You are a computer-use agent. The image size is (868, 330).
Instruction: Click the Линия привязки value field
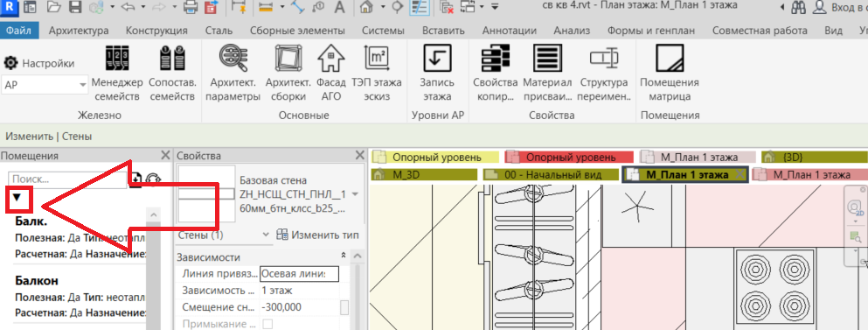pos(299,274)
